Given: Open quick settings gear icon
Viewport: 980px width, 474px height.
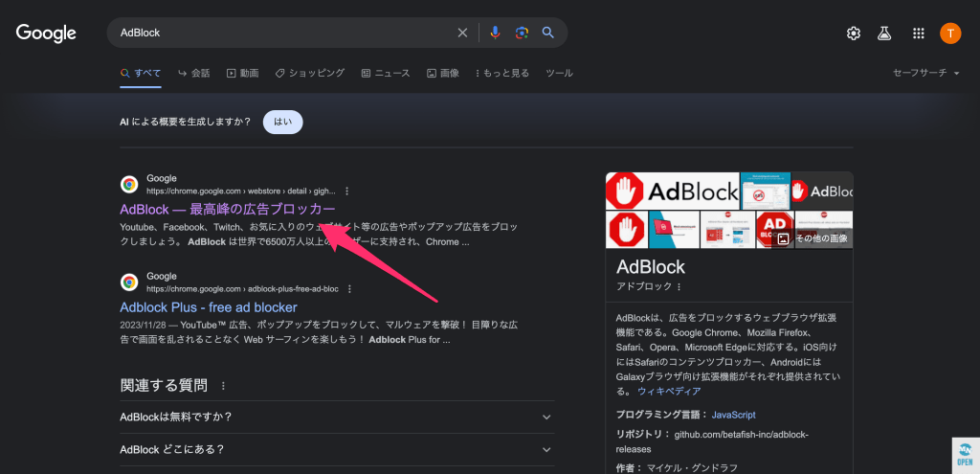Looking at the screenshot, I should [x=854, y=34].
